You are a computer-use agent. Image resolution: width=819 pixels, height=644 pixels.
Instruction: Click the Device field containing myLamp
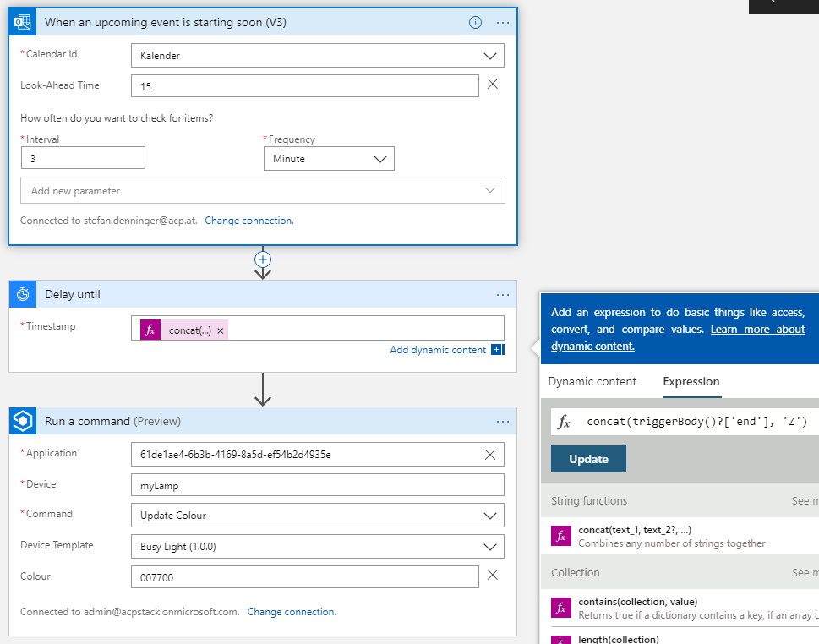click(318, 485)
